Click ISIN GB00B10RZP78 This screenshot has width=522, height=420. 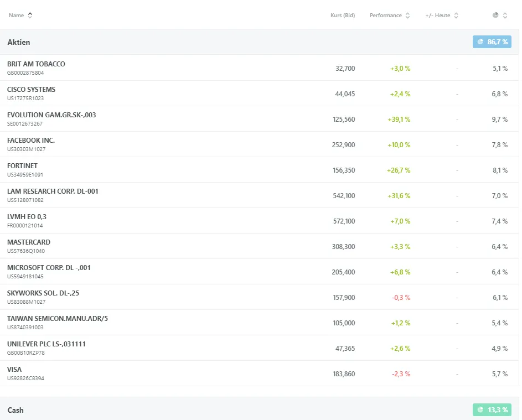pyautogui.click(x=25, y=353)
